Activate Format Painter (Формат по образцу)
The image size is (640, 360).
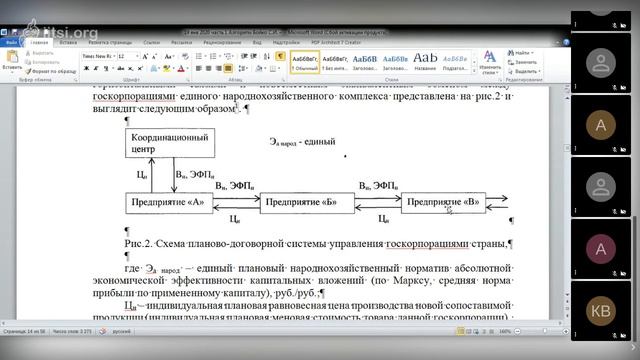point(51,71)
